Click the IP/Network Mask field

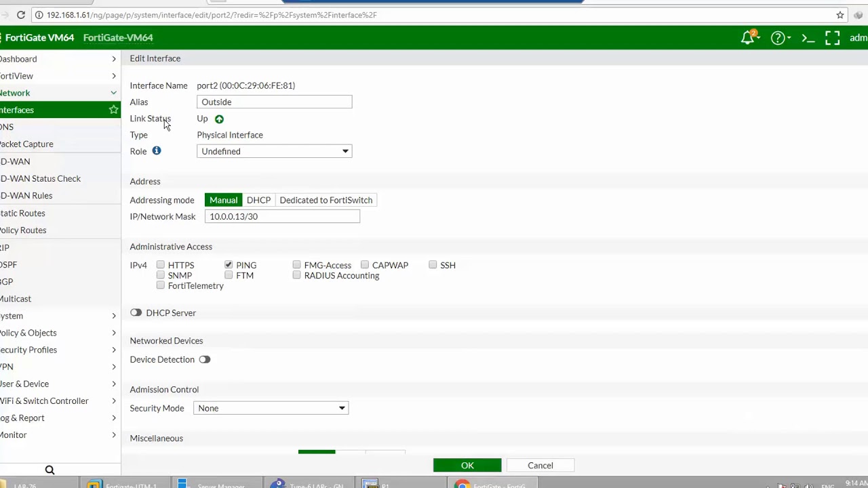(282, 216)
